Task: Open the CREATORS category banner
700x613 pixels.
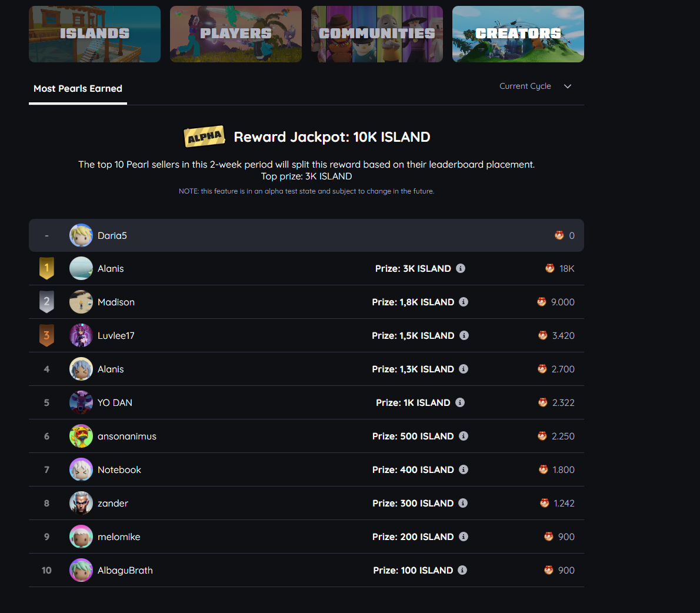Action: click(518, 34)
